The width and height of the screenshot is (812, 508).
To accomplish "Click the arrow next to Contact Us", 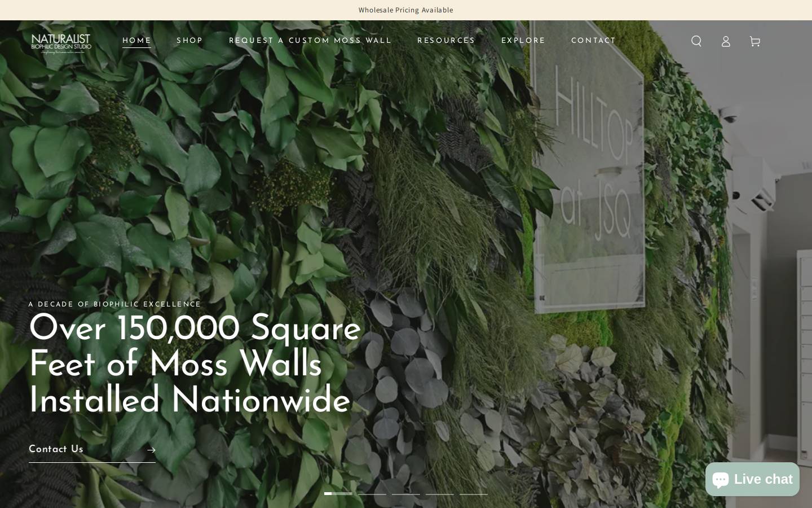I will pyautogui.click(x=151, y=450).
